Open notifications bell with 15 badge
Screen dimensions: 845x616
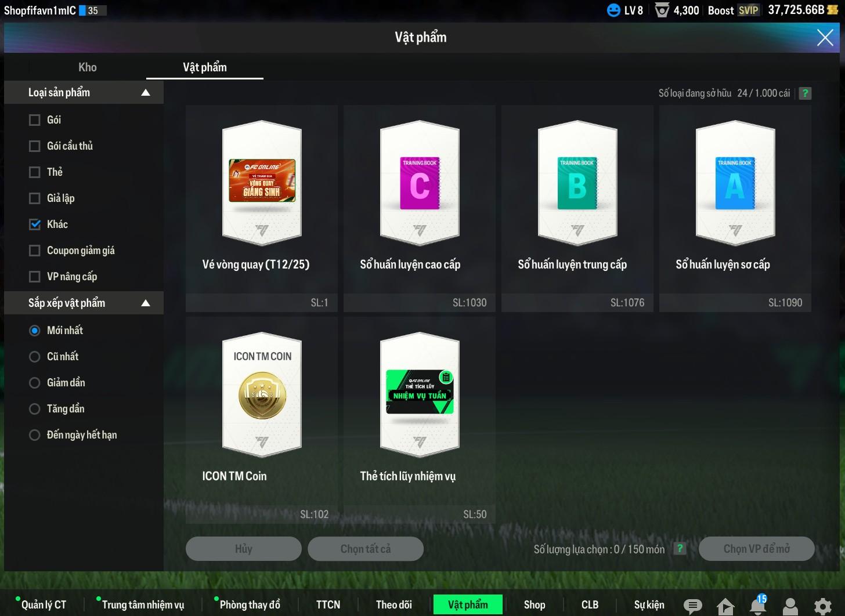point(758,606)
